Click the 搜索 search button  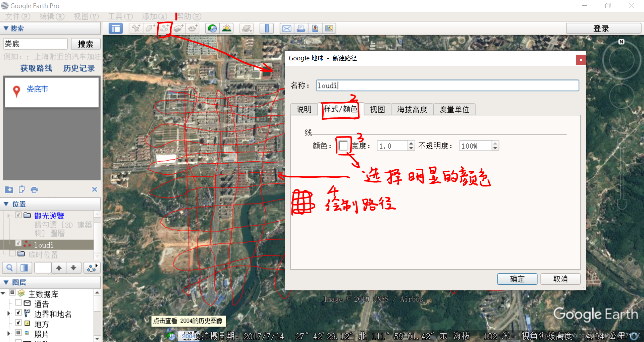click(x=86, y=44)
